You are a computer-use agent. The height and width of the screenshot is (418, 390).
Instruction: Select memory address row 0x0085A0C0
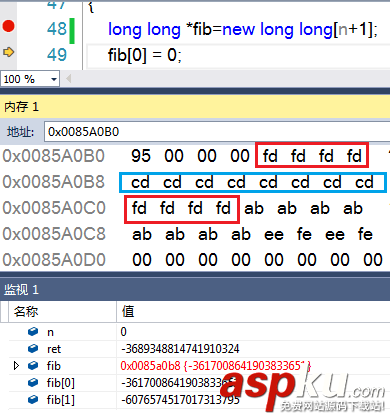click(x=54, y=208)
